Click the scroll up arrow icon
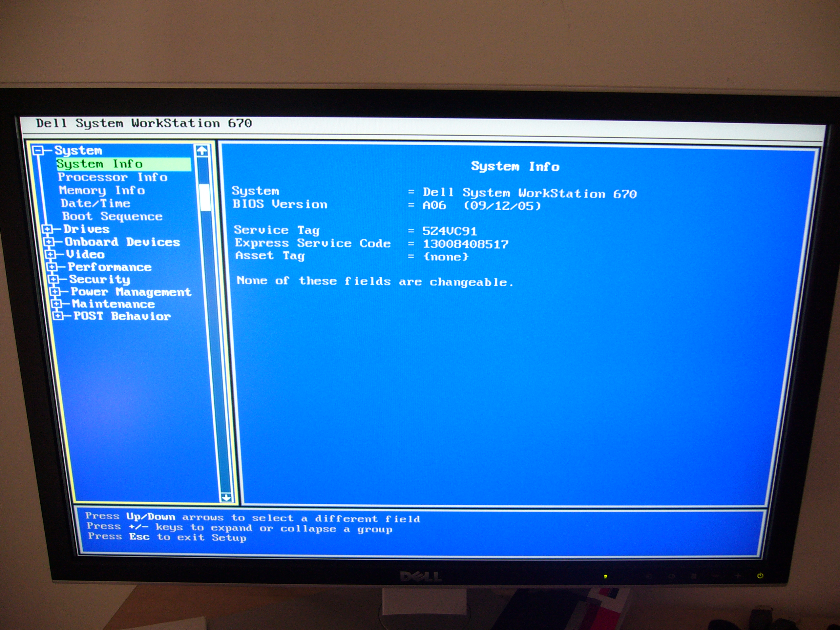The height and width of the screenshot is (630, 840). tap(202, 151)
